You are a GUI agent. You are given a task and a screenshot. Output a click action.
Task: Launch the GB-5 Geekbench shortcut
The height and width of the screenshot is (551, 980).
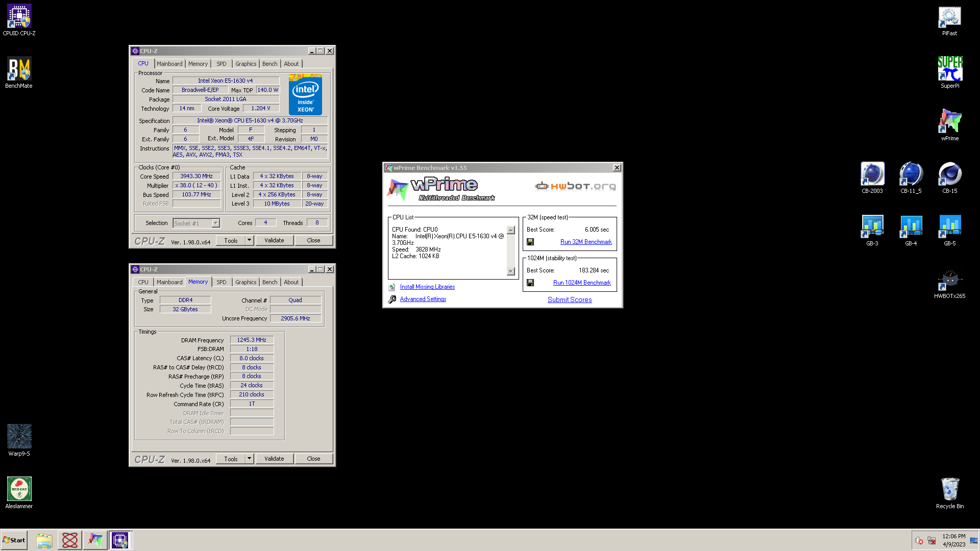(x=949, y=230)
